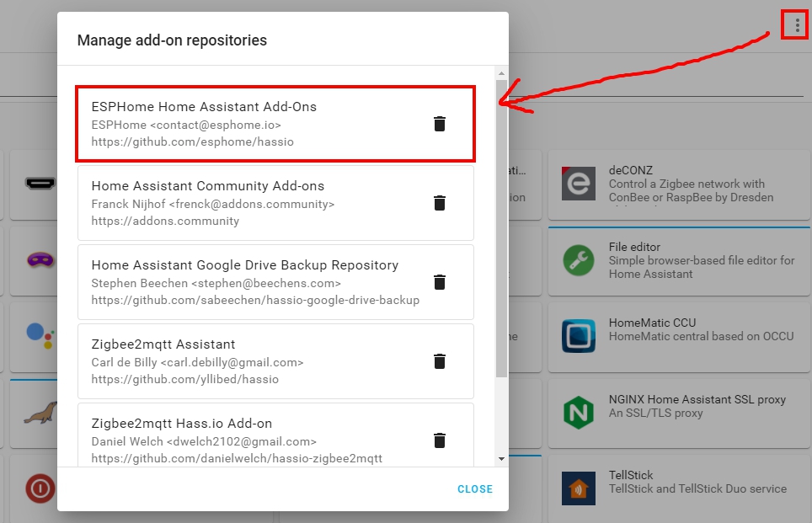Screen dimensions: 812x523
Task: Open the TellStick add-on card
Action: coord(679,488)
